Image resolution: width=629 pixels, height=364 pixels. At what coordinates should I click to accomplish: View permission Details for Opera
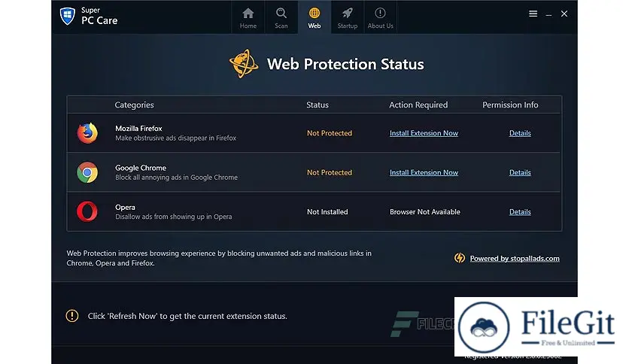coord(520,211)
